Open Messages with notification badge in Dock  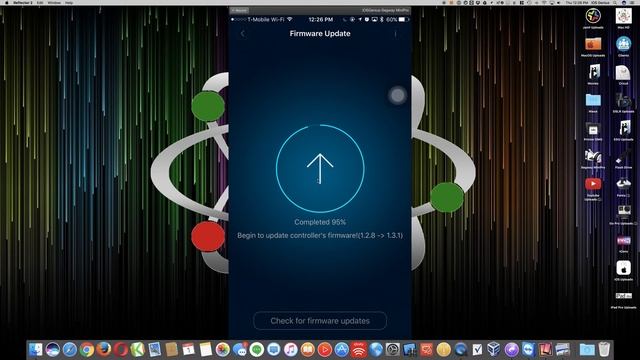tap(240, 350)
